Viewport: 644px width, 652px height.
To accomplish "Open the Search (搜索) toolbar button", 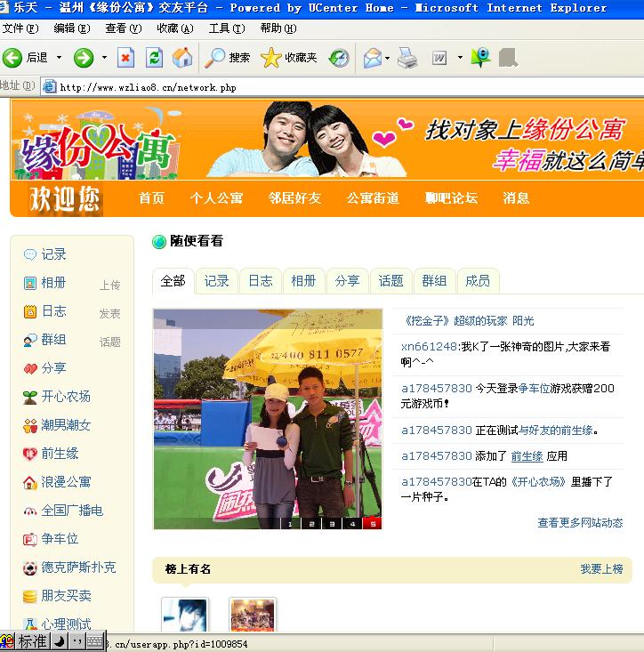I will tap(227, 58).
